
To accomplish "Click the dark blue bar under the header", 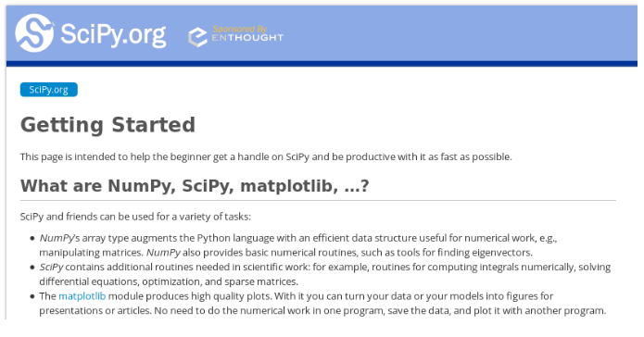I will click(x=322, y=64).
